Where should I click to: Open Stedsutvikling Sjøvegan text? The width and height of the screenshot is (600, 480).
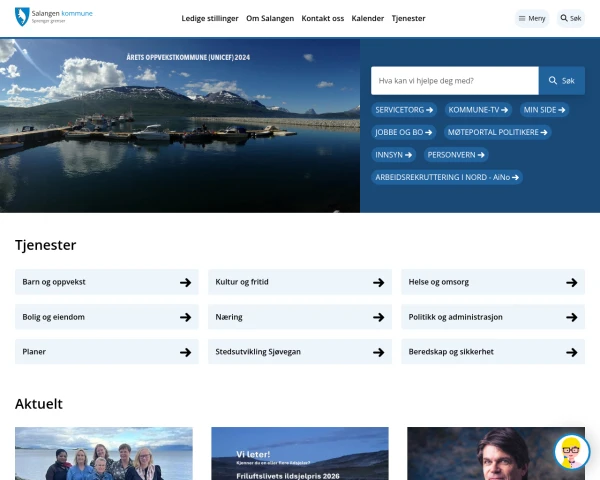point(258,352)
